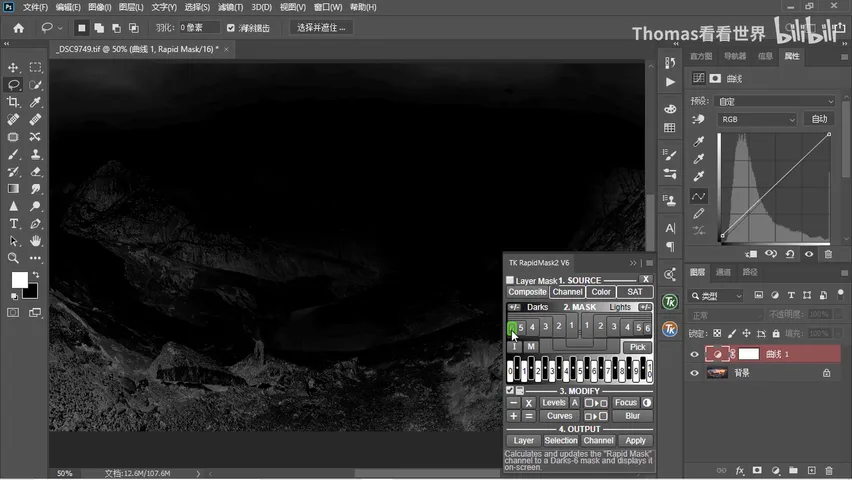Click the 自动 auto button
The image size is (852, 480).
819,119
